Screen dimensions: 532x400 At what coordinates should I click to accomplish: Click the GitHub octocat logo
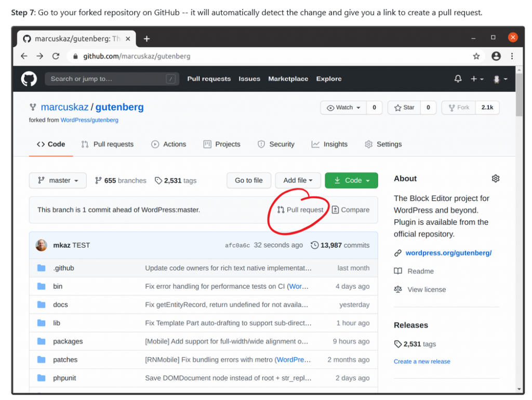coord(29,79)
